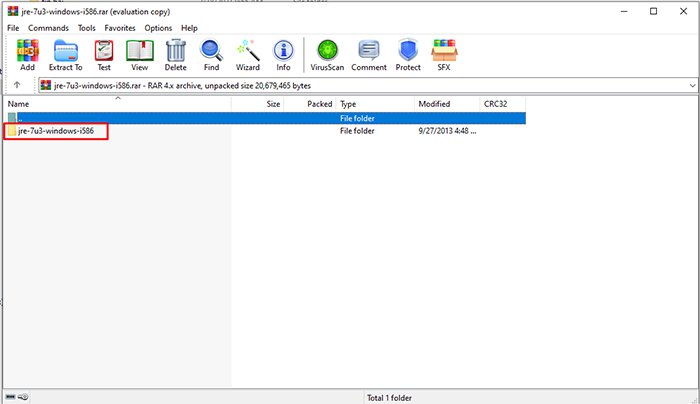Open the Commands menu

[48, 28]
